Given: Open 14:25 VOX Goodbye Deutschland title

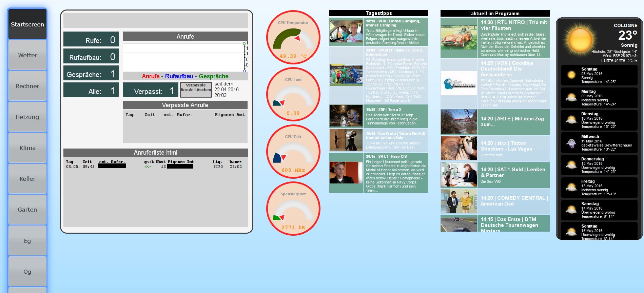Looking at the screenshot, I should 507,69.
